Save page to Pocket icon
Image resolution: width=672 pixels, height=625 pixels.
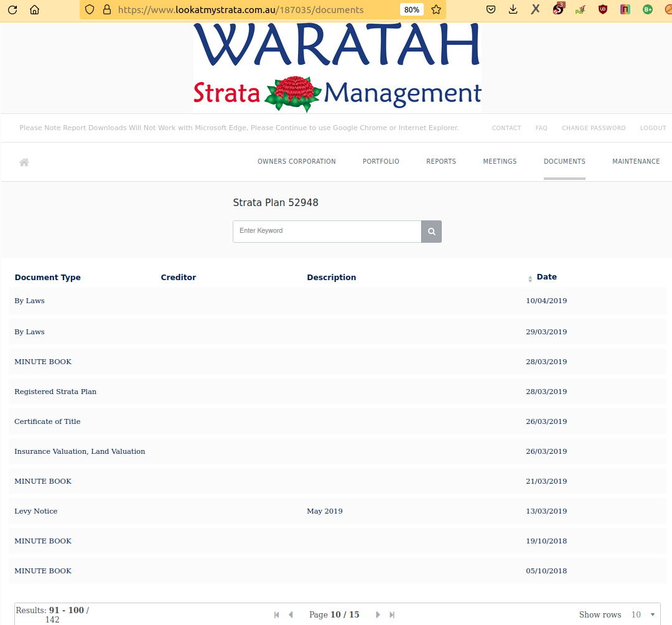[x=491, y=9]
